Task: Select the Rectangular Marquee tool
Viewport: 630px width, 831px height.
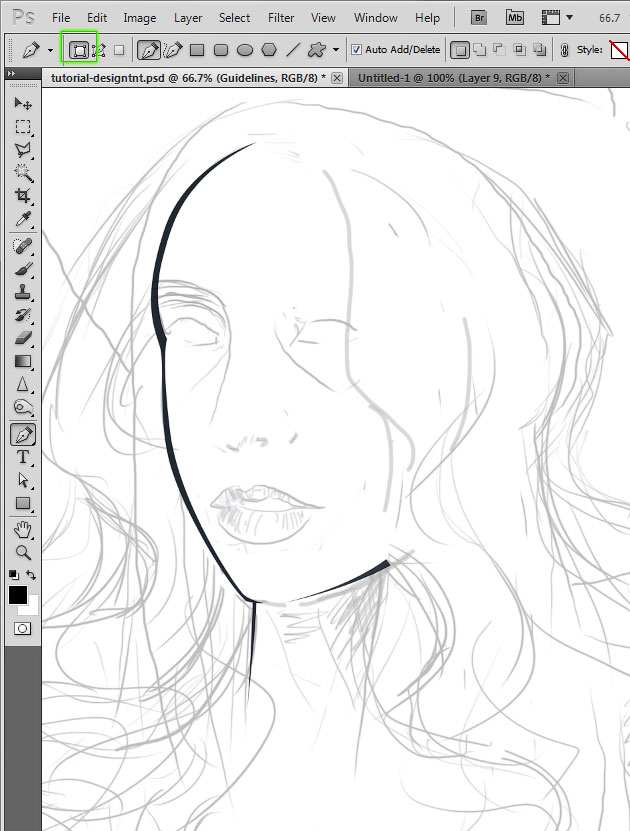Action: tap(23, 127)
